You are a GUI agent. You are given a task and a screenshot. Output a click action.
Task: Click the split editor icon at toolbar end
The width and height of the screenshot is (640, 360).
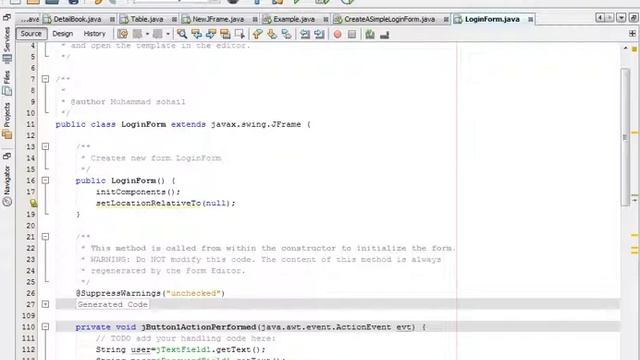click(x=632, y=33)
